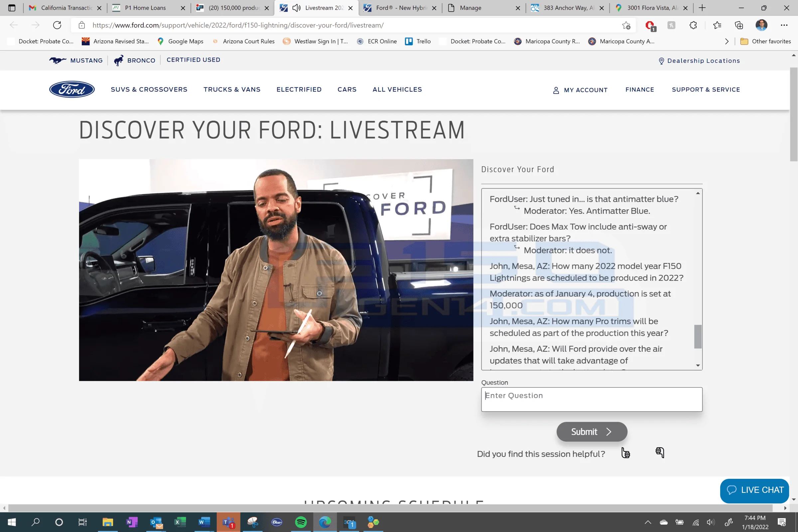Screen dimensions: 798x532
Task: Expand the Electrified menu
Action: (x=299, y=89)
